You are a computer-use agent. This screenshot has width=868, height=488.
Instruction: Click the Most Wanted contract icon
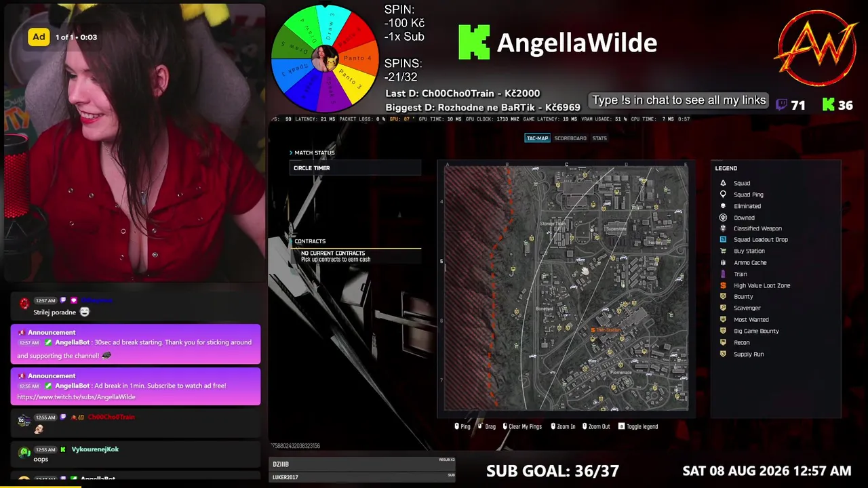[x=723, y=319]
